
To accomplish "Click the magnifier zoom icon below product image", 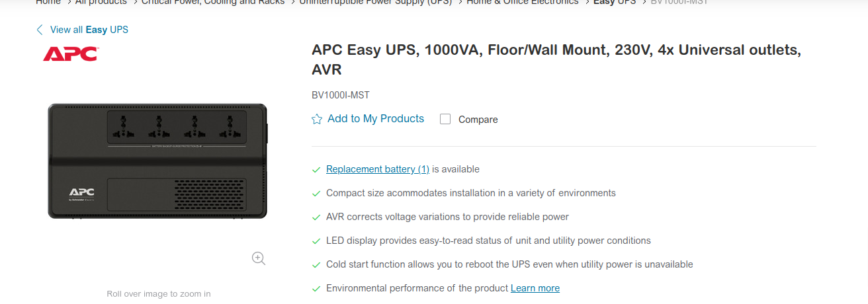I will point(259,258).
